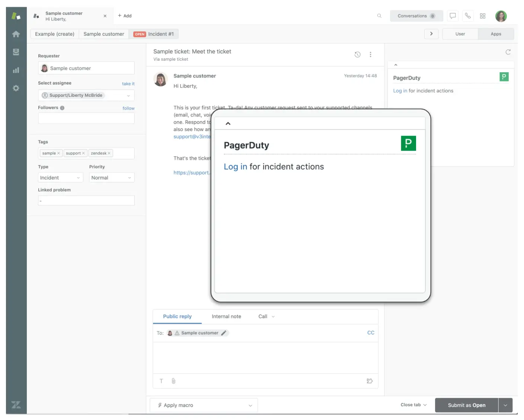The image size is (524, 420).
Task: Open the products grid icon
Action: click(483, 16)
